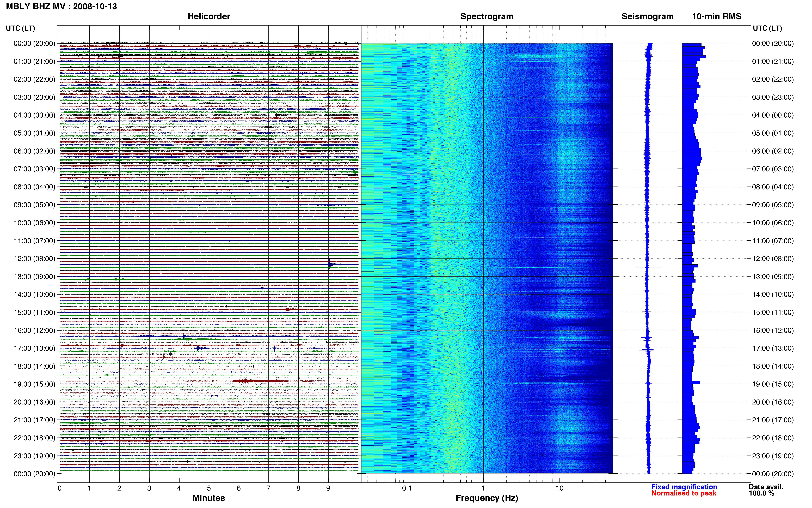The width and height of the screenshot is (812, 508).
Task: Click the left time label 19:00 (15:00)
Action: [34, 384]
